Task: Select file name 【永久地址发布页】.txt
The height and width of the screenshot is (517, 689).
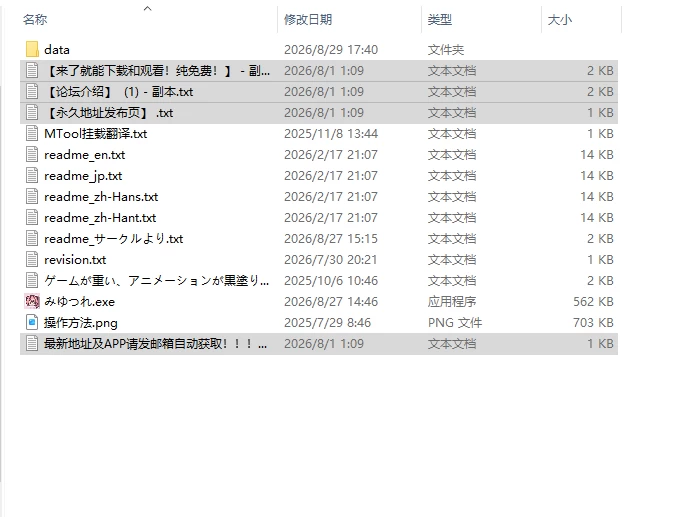Action: click(109, 113)
